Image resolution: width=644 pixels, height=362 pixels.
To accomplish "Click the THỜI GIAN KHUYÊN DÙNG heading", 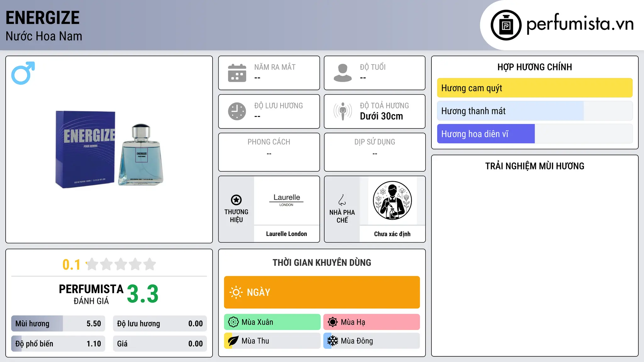I will 322,263.
